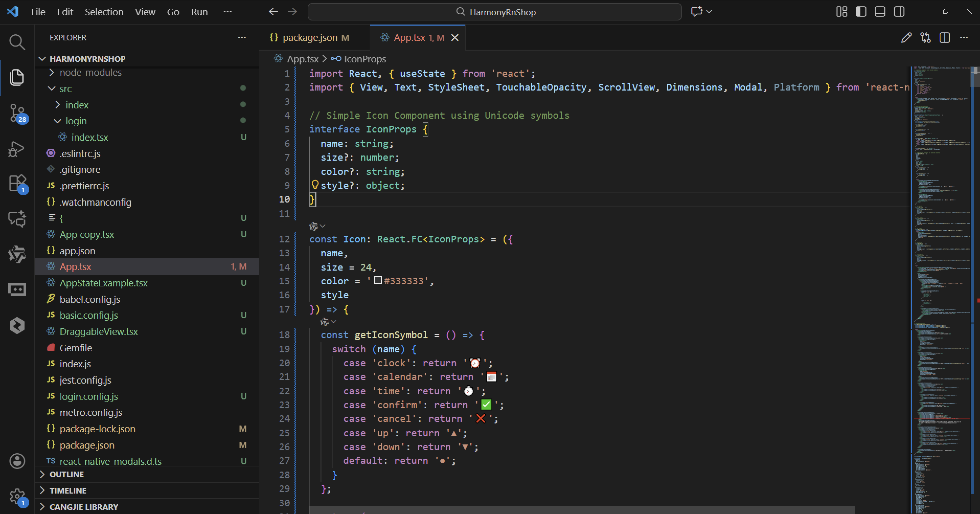Open the Accounts icon in activity bar

17,461
